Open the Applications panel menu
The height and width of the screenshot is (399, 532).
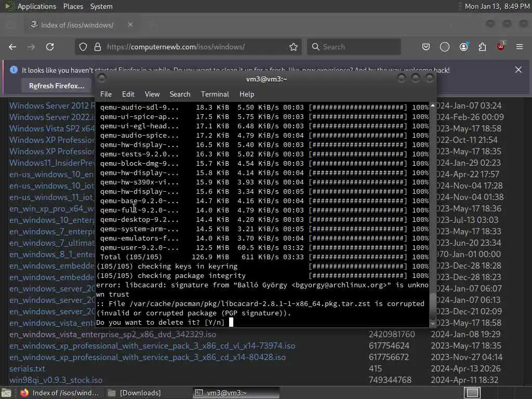37,6
